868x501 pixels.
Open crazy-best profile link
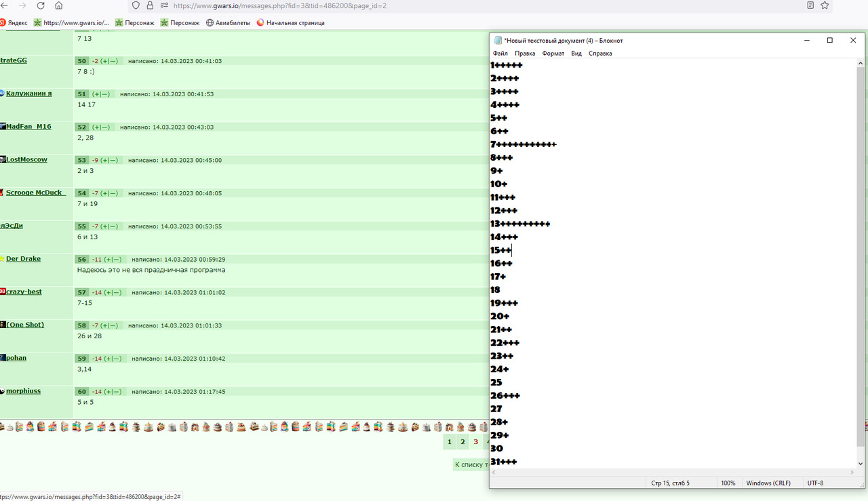[24, 292]
